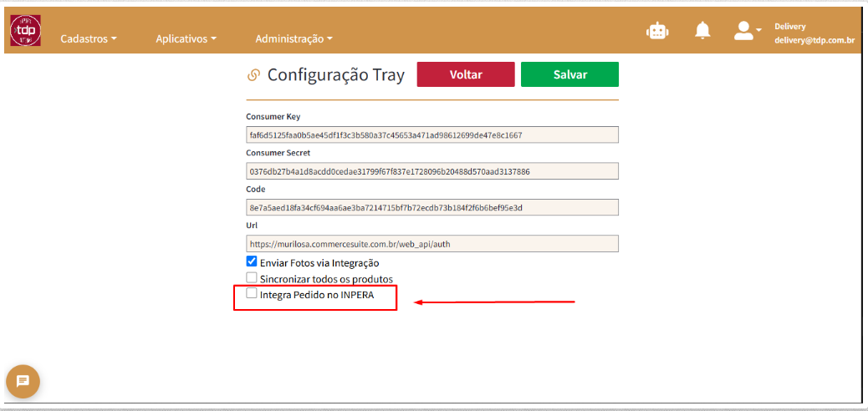The width and height of the screenshot is (868, 411).
Task: Open the robot assistant icon
Action: [657, 31]
